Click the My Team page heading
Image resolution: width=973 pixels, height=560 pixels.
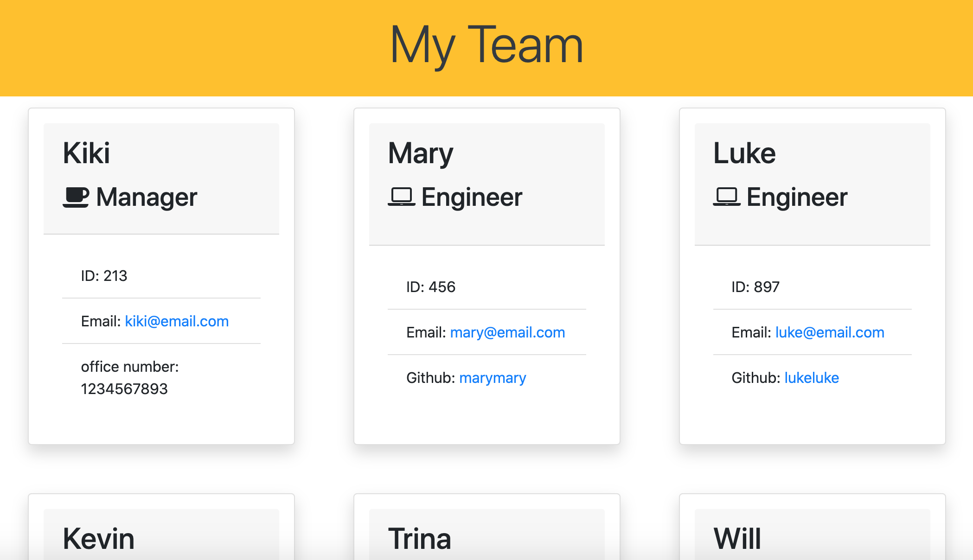pyautogui.click(x=486, y=45)
